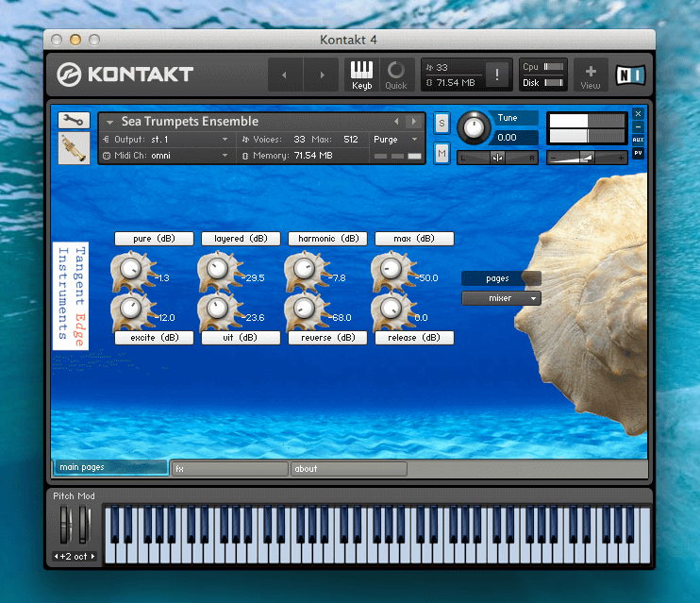Click the Pitch wheel
Viewport: 700px width, 603px height.
pos(65,525)
